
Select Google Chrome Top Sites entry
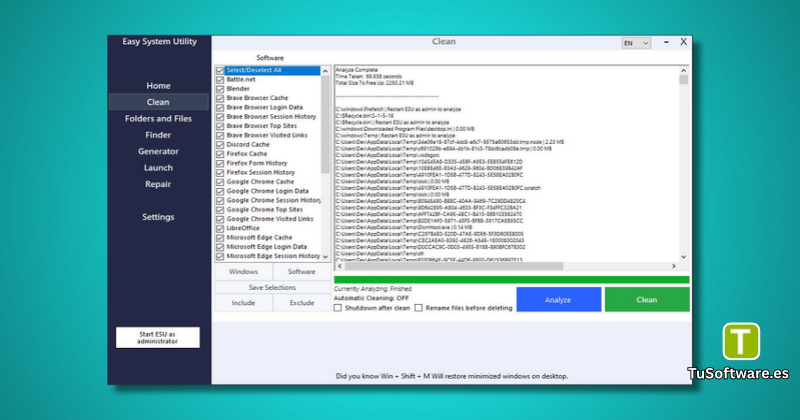(x=265, y=209)
